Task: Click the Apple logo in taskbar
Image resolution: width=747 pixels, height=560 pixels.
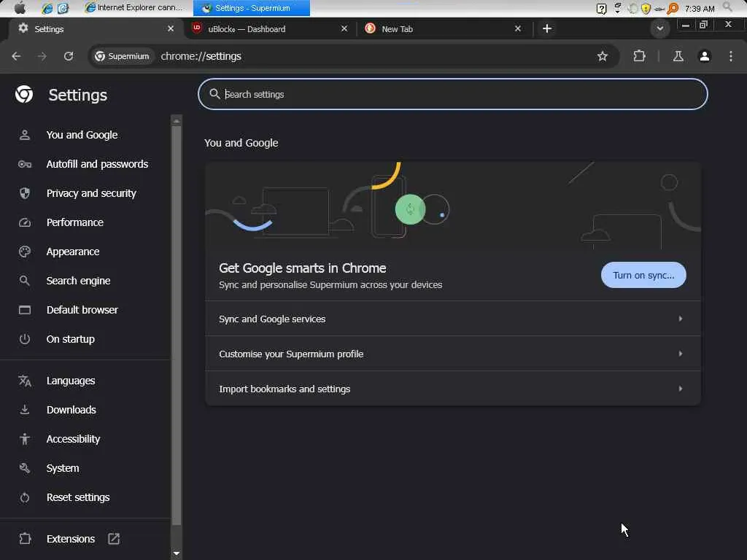Action: pyautogui.click(x=20, y=7)
